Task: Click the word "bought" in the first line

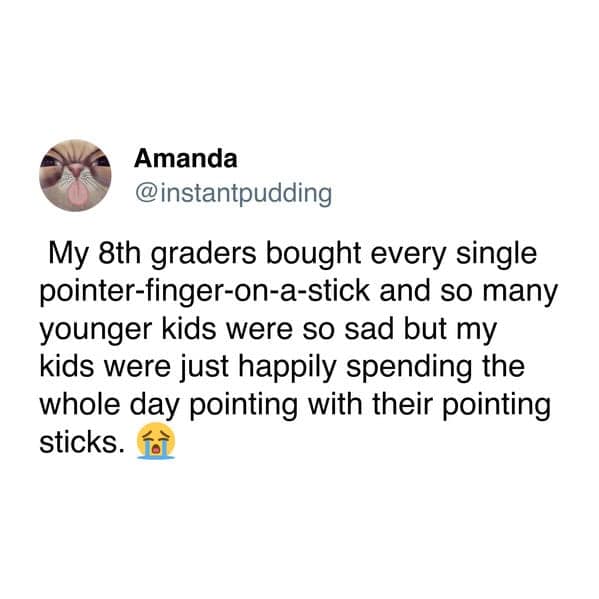Action: (x=313, y=255)
